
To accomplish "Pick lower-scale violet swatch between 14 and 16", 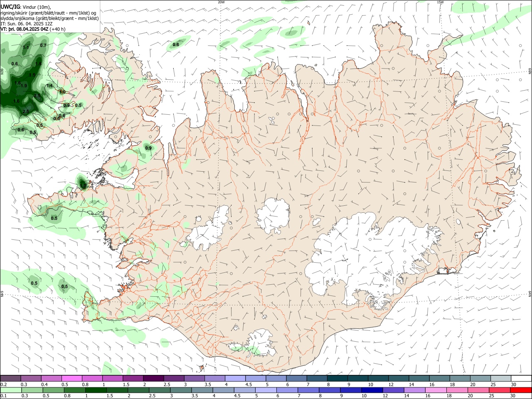I will point(414,390).
